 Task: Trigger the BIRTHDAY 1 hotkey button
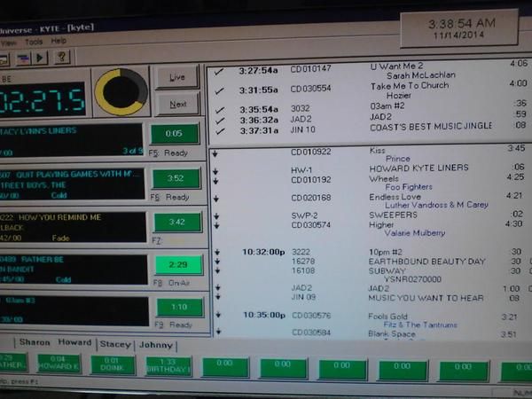tap(168, 365)
